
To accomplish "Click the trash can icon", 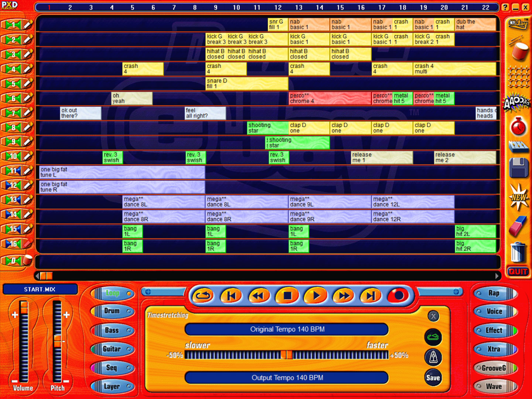I will pyautogui.click(x=518, y=252).
